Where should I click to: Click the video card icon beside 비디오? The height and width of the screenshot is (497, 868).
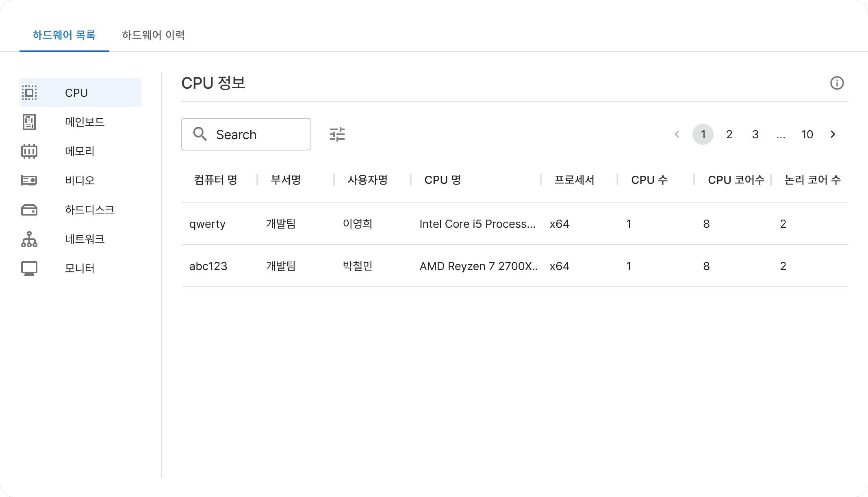click(29, 180)
